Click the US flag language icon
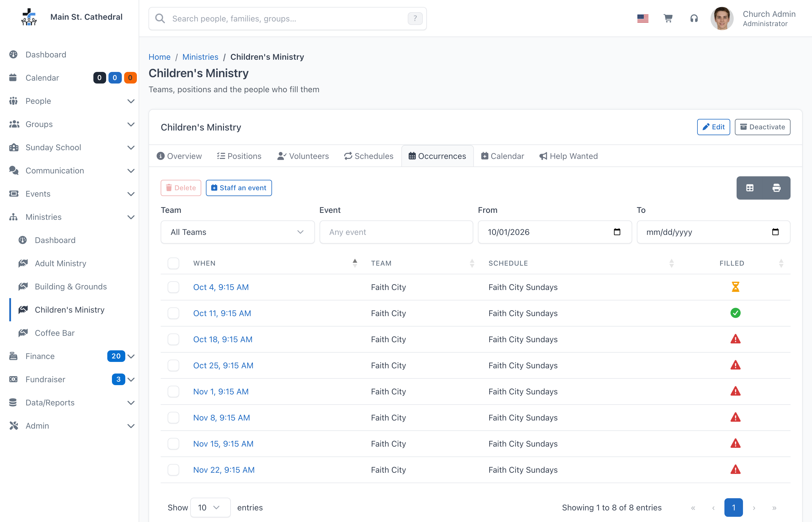 (x=643, y=18)
